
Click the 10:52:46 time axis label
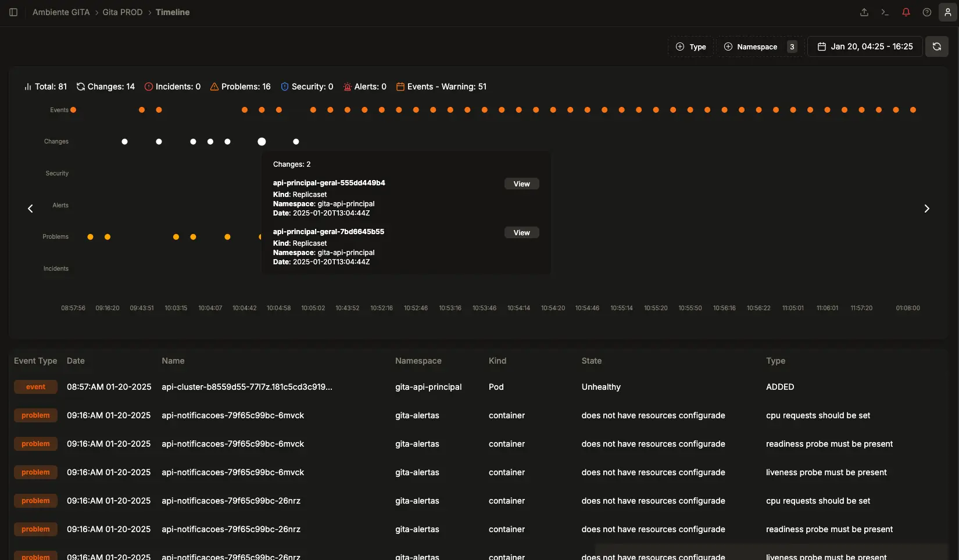point(416,308)
